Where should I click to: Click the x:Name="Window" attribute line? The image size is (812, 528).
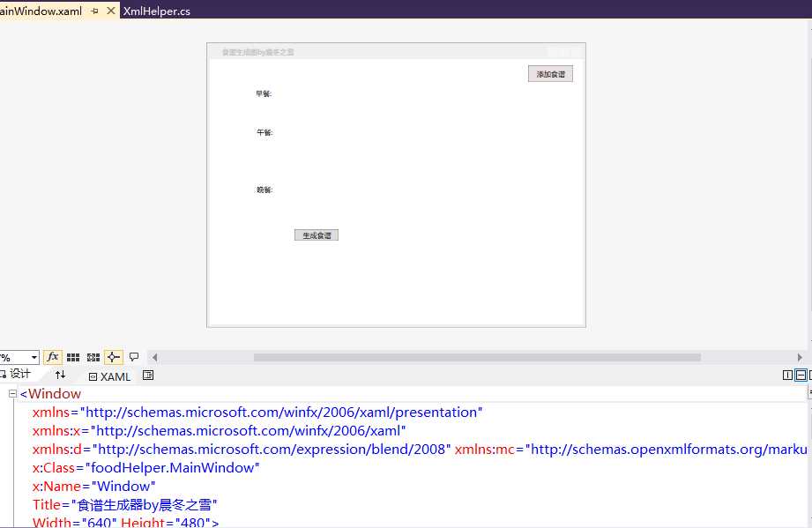pyautogui.click(x=93, y=487)
